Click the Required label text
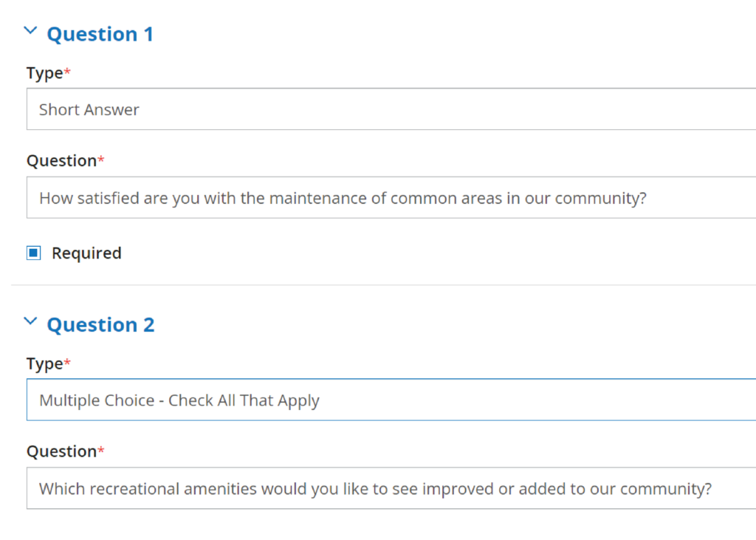Viewport: 756px width, 540px height. (x=87, y=253)
